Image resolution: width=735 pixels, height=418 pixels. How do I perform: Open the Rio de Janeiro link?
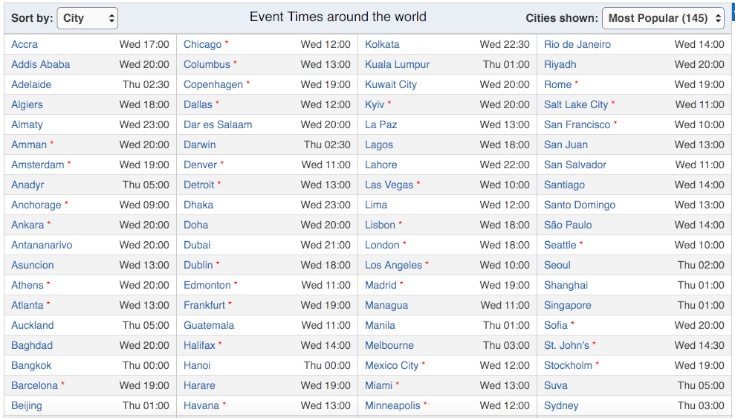click(577, 45)
